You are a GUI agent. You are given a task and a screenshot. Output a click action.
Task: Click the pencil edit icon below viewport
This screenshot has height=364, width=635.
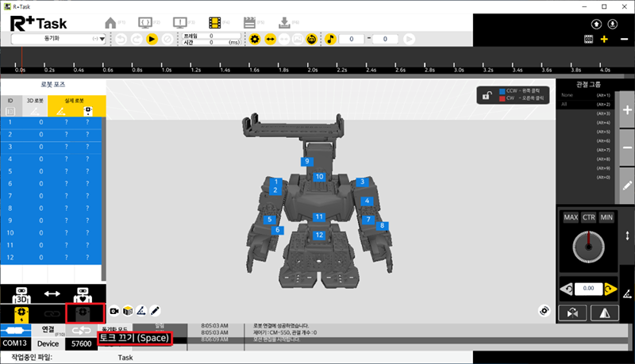(x=156, y=310)
